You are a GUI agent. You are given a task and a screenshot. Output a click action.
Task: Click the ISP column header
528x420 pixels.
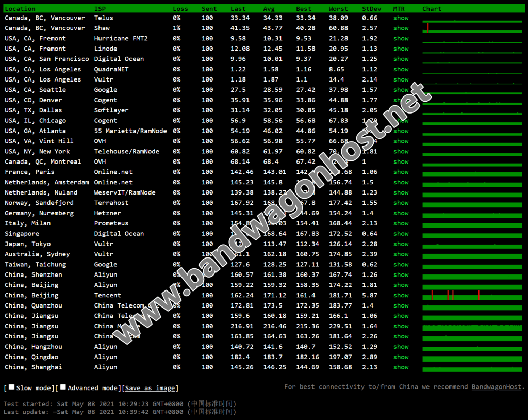[100, 9]
